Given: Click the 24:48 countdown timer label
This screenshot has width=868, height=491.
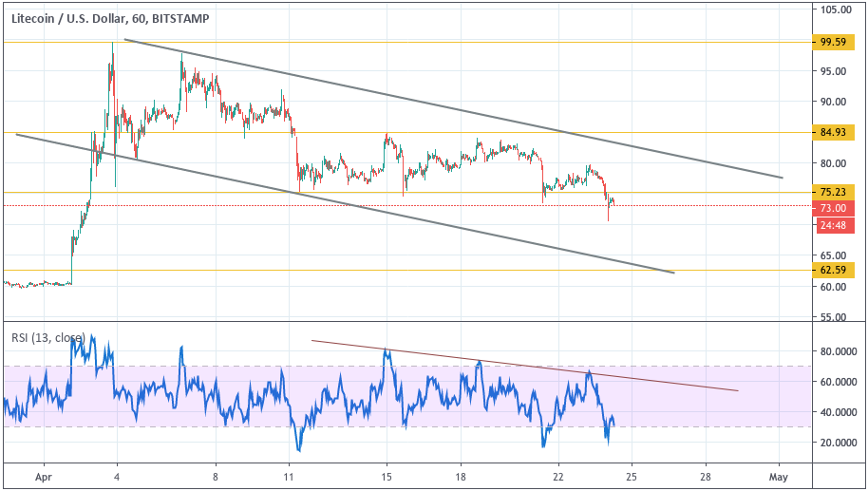Looking at the screenshot, I should pos(833,225).
